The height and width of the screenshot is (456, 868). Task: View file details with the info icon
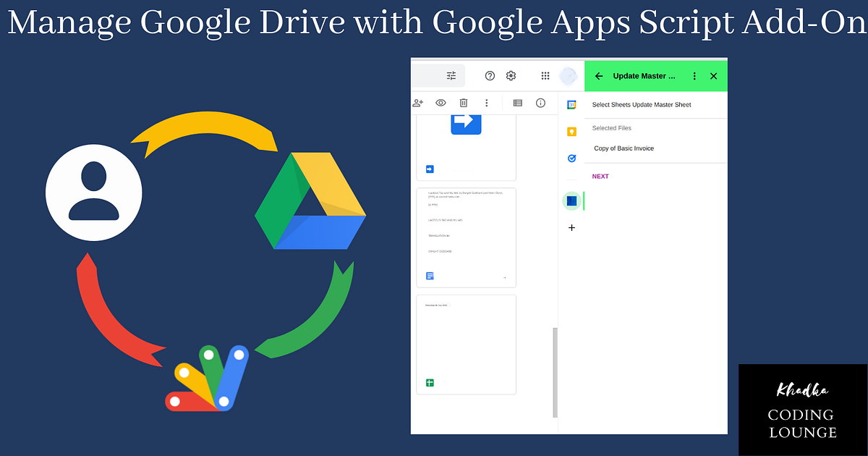540,103
